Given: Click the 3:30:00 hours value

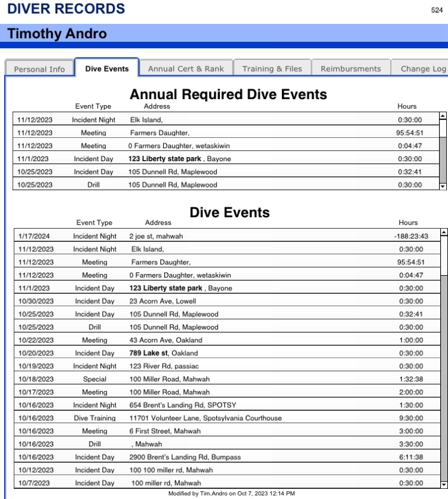Looking at the screenshot, I should coord(411,444).
